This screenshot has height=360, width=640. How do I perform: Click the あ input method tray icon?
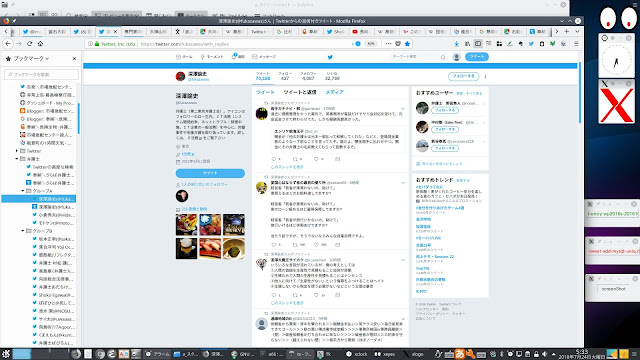click(x=460, y=354)
